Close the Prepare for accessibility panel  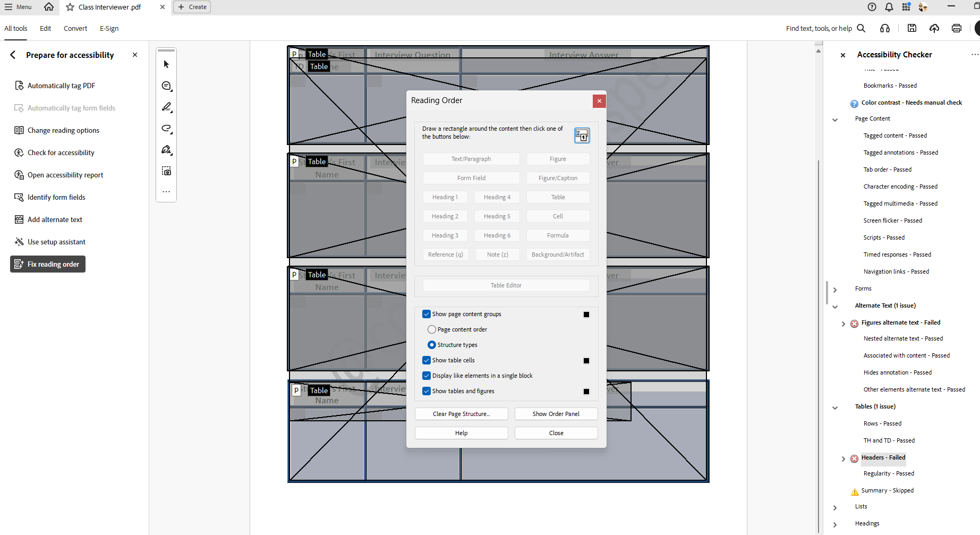click(x=135, y=55)
